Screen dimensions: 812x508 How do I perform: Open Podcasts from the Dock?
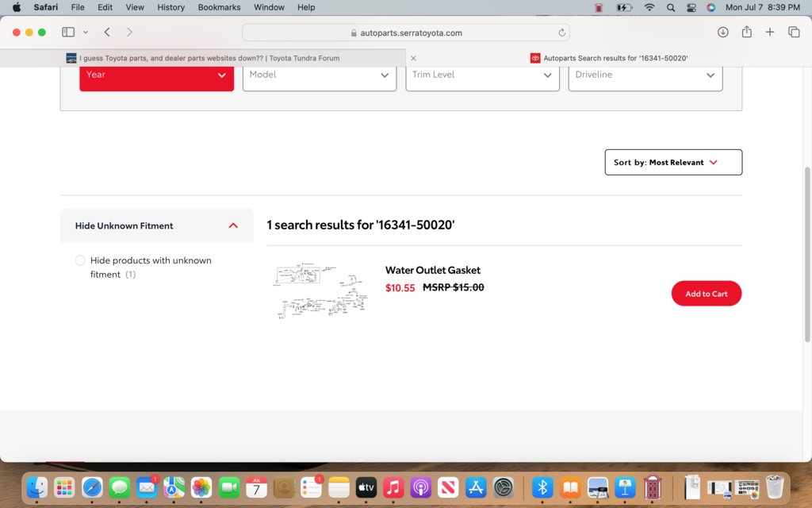421,487
